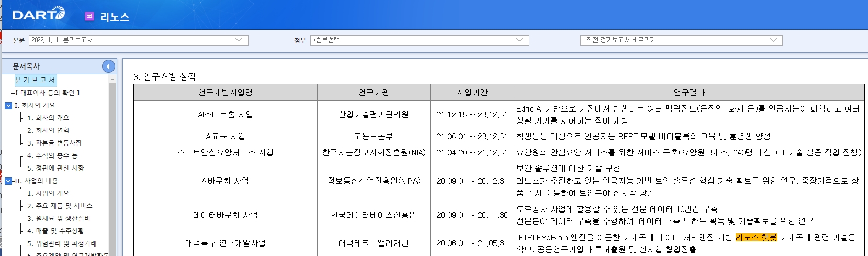Click the period 20.09.01 ~ 20.12.31
The image size is (868, 256).
tap(472, 181)
